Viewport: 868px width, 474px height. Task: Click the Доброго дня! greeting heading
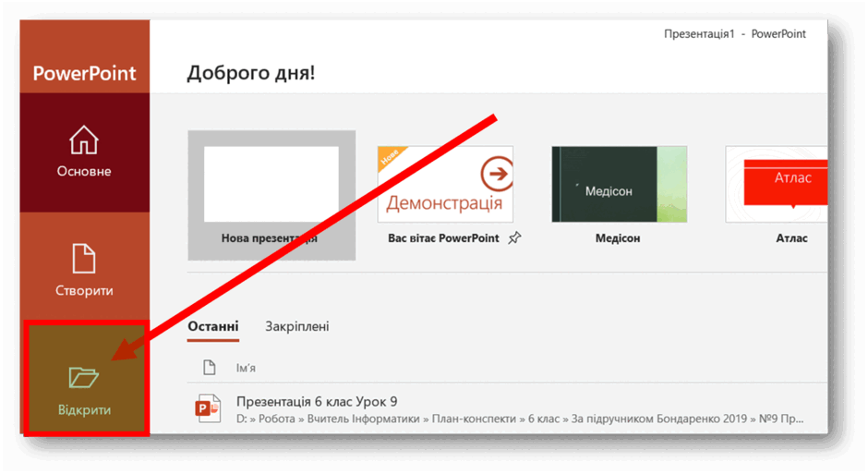click(x=251, y=73)
